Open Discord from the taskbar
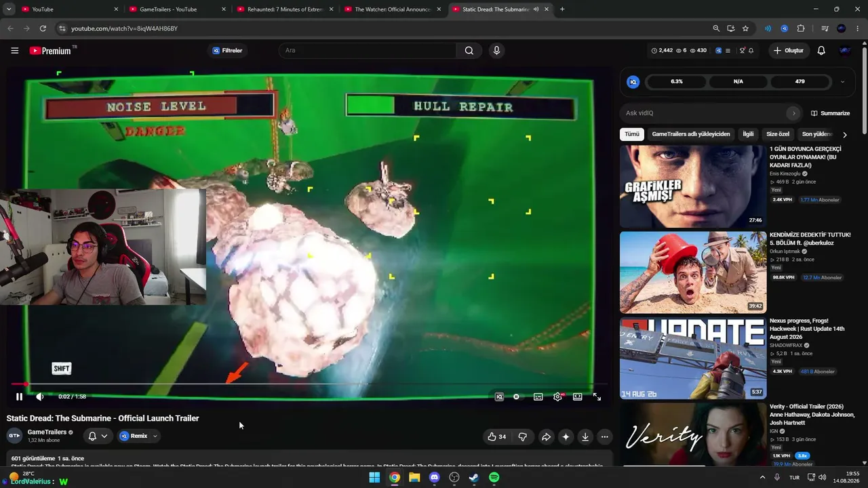 pyautogui.click(x=434, y=477)
